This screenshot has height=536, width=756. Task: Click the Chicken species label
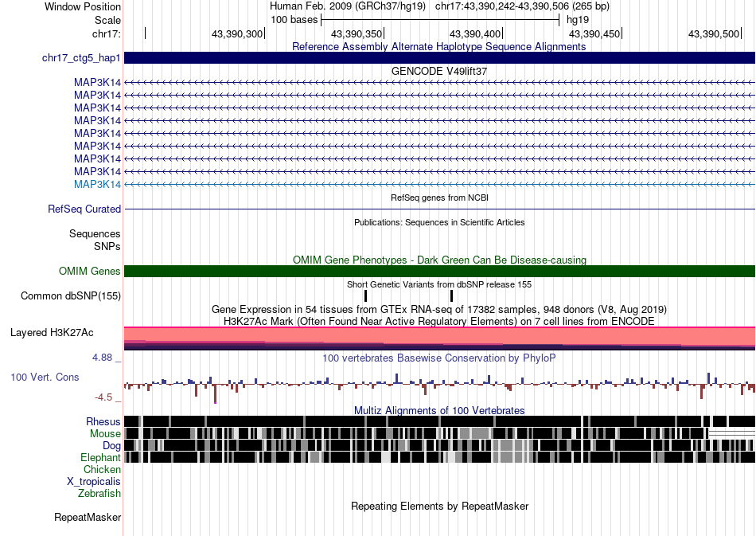point(102,470)
